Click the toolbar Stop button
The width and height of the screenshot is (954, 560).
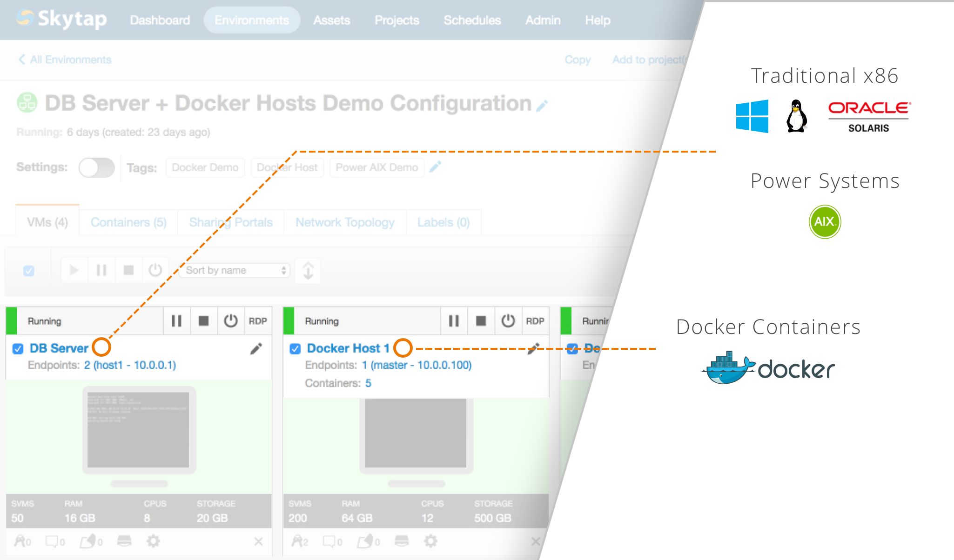(x=128, y=270)
